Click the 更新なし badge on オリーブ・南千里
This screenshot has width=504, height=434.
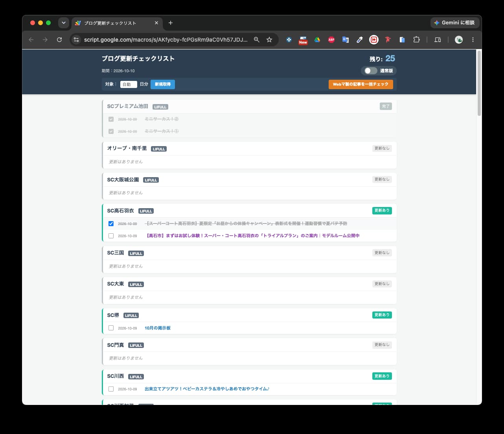coord(382,148)
